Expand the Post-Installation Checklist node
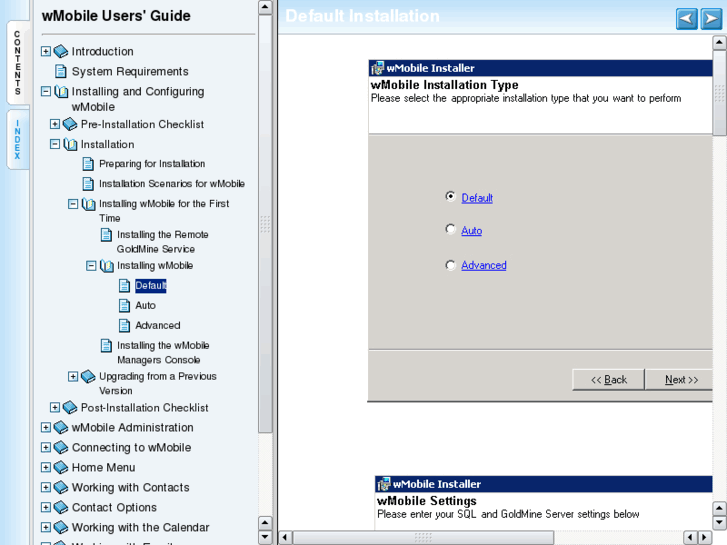Screen dimensions: 727x545 [x=55, y=407]
